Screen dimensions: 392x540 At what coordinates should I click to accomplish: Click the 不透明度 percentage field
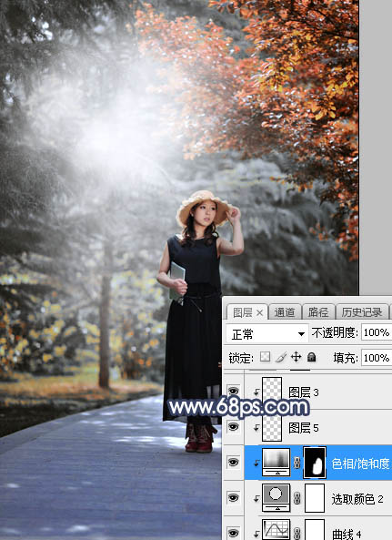coord(377,332)
